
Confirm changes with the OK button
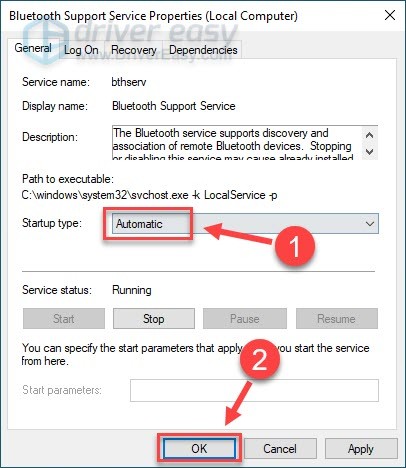199,448
